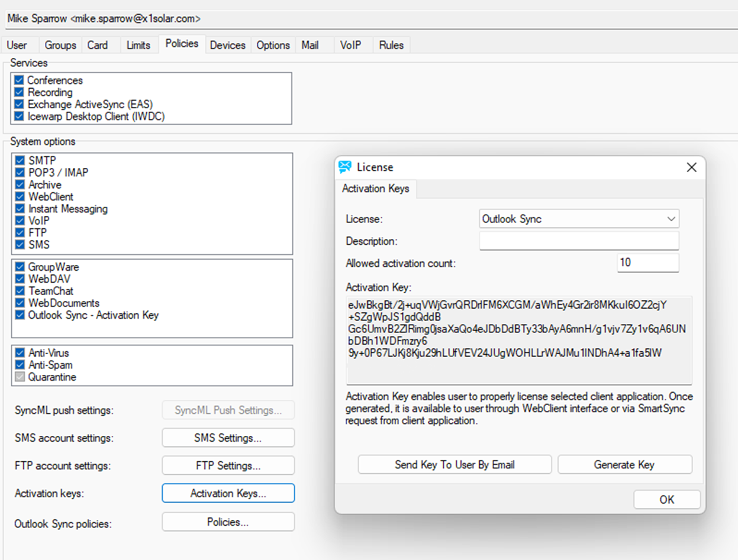The image size is (738, 560).
Task: Select the Rules tab
Action: 391,46
